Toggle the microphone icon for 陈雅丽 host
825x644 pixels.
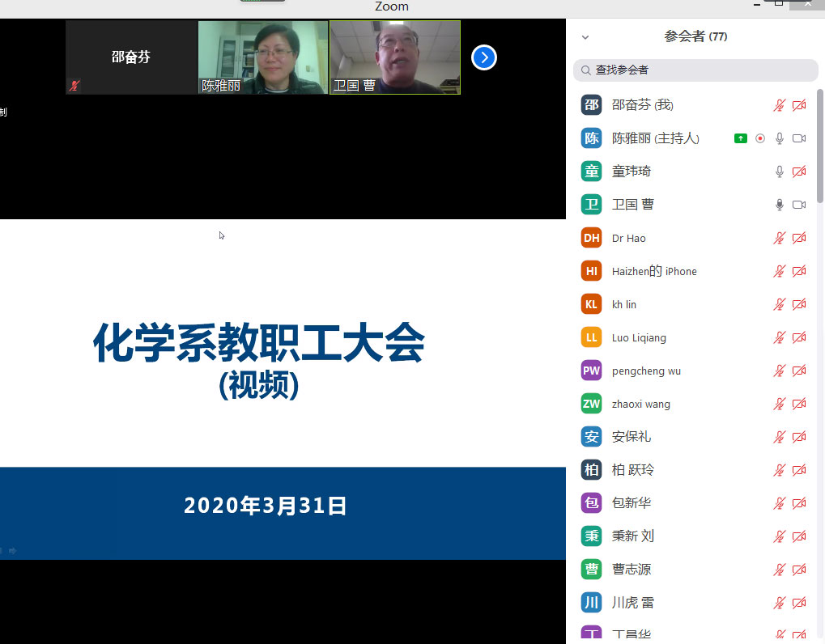780,138
